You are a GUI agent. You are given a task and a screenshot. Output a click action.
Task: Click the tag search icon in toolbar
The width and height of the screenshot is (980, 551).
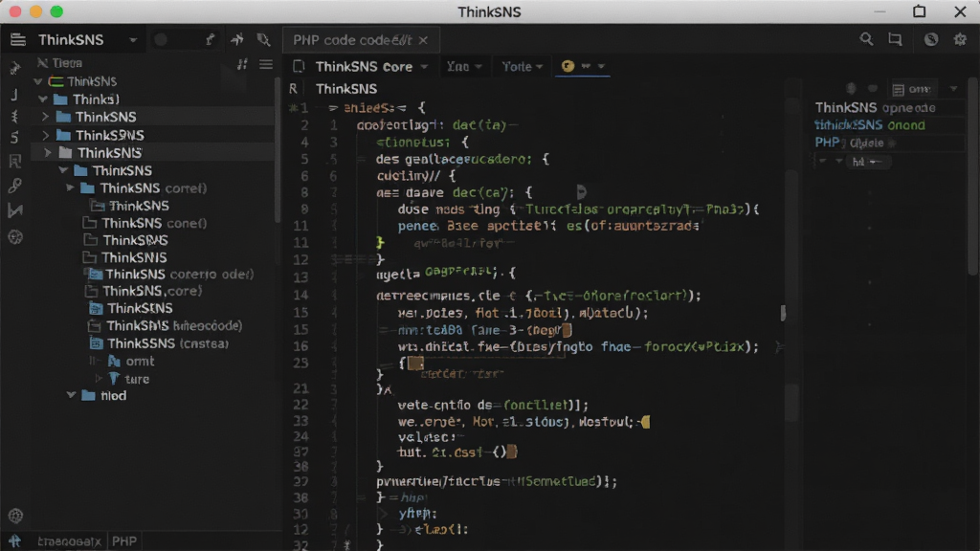[x=264, y=40]
